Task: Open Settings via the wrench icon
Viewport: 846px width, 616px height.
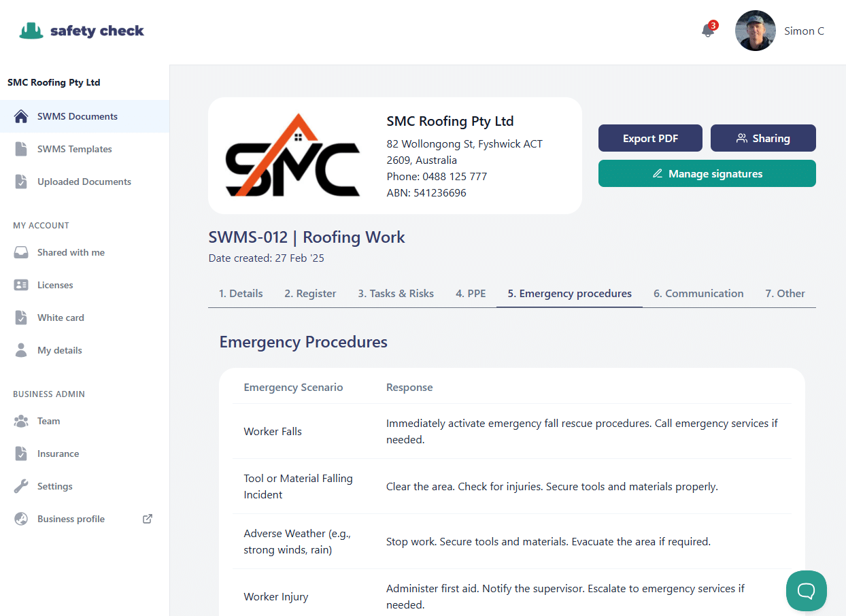Action: (22, 486)
